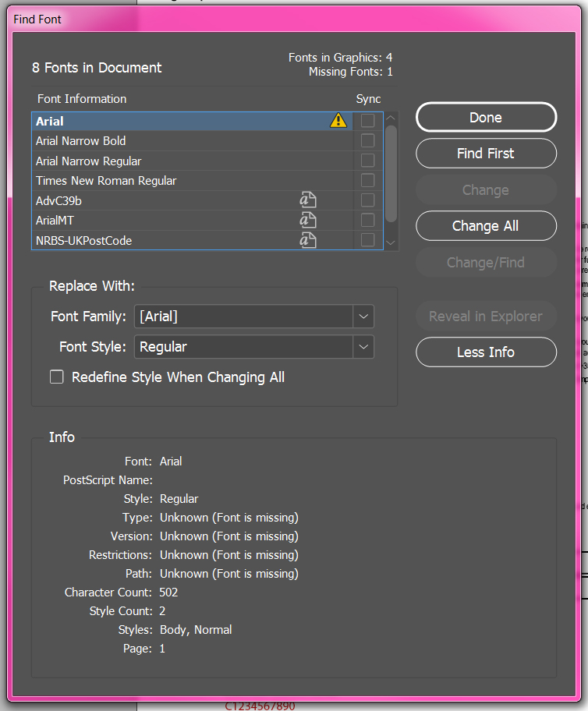Enable the Sync checkbox for Arial Narrow Bold
This screenshot has height=711, width=588.
pyautogui.click(x=367, y=140)
